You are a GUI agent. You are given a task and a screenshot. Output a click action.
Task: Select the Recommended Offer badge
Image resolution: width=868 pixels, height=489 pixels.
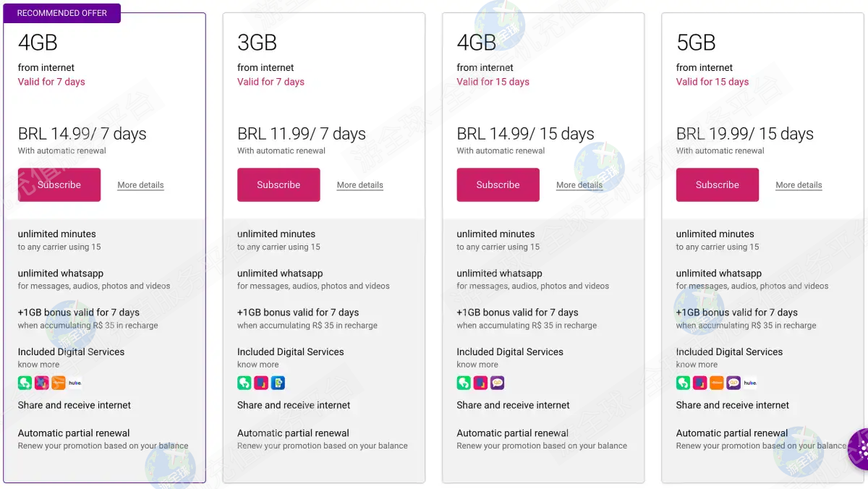coord(62,13)
